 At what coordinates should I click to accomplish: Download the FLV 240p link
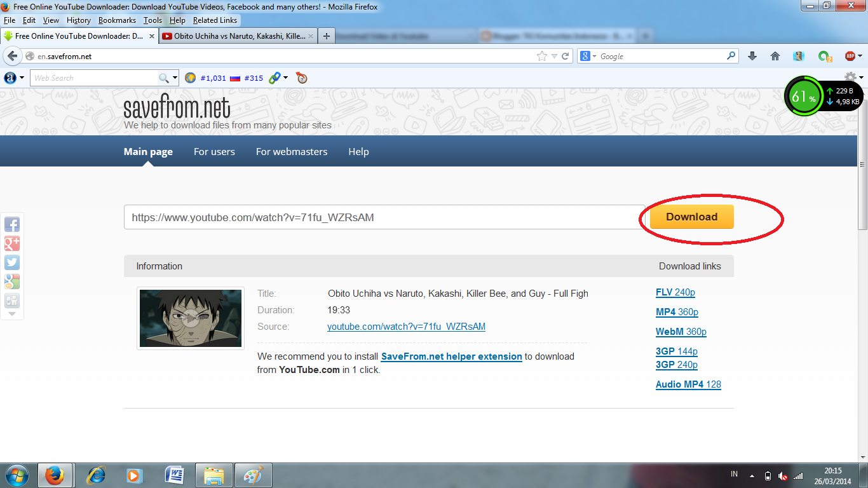click(675, 292)
